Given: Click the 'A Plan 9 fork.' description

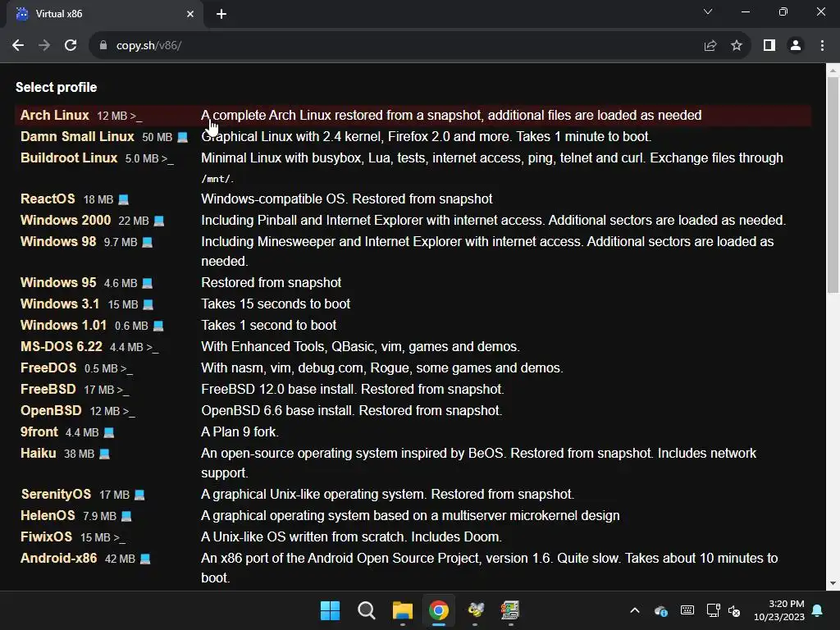Looking at the screenshot, I should (240, 432).
